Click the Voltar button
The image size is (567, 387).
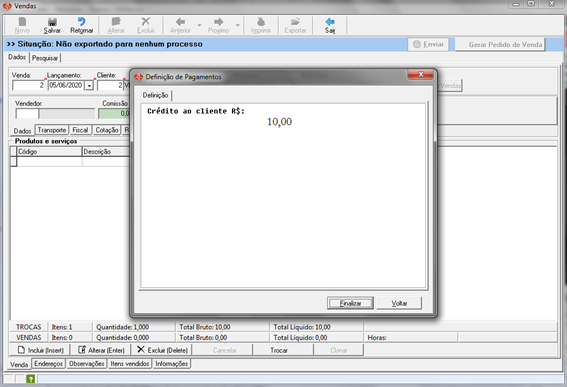click(x=399, y=303)
